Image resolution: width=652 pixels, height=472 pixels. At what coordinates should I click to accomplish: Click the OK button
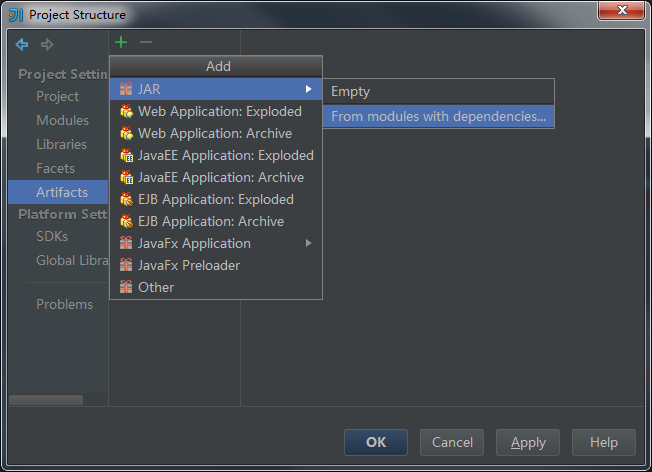click(x=376, y=442)
